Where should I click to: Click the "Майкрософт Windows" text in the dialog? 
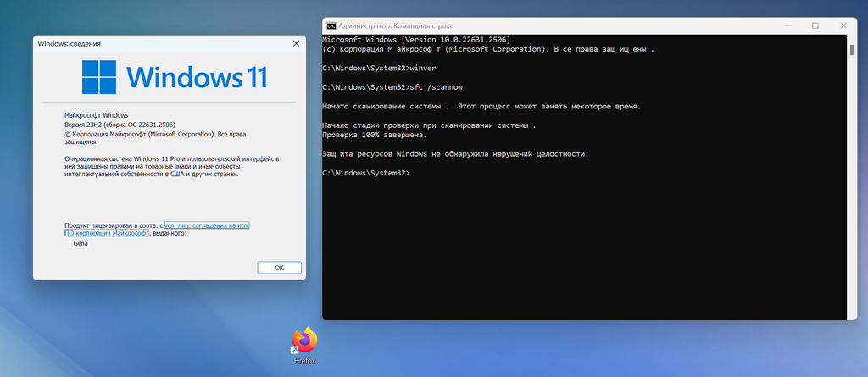pos(97,115)
